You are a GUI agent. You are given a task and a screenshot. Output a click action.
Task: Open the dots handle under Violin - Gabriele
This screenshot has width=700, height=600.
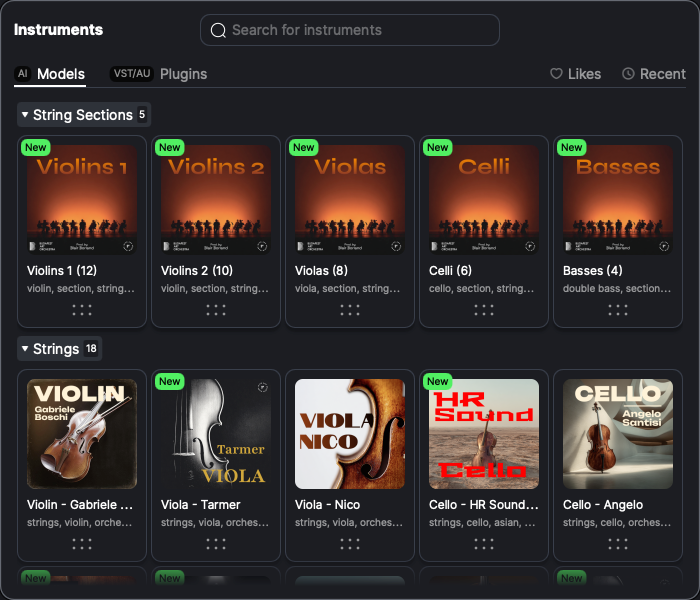(x=82, y=544)
